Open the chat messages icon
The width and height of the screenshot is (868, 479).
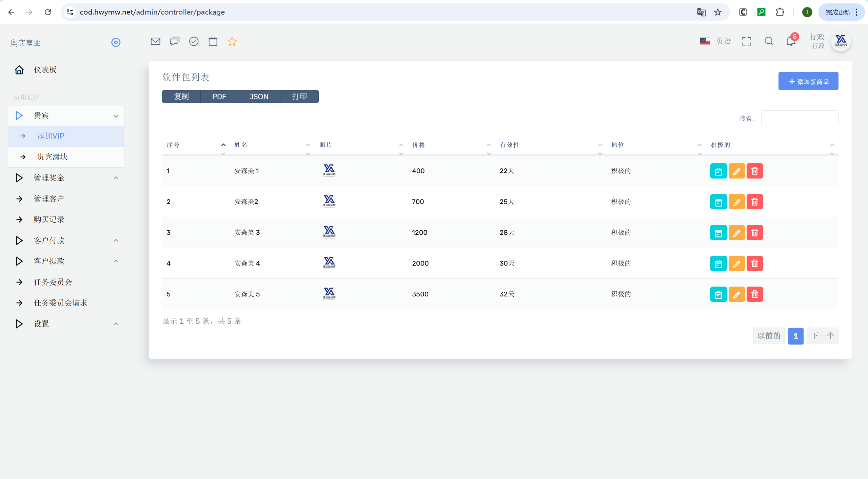pos(175,41)
